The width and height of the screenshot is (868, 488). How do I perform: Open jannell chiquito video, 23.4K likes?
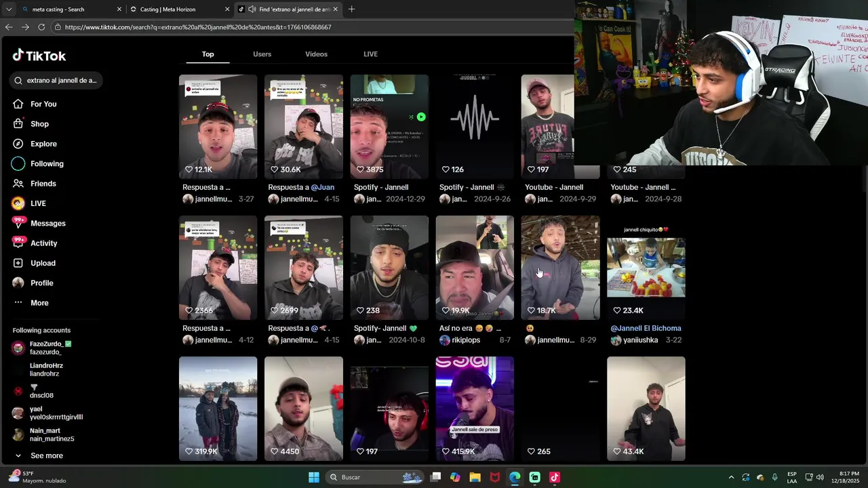click(x=646, y=267)
